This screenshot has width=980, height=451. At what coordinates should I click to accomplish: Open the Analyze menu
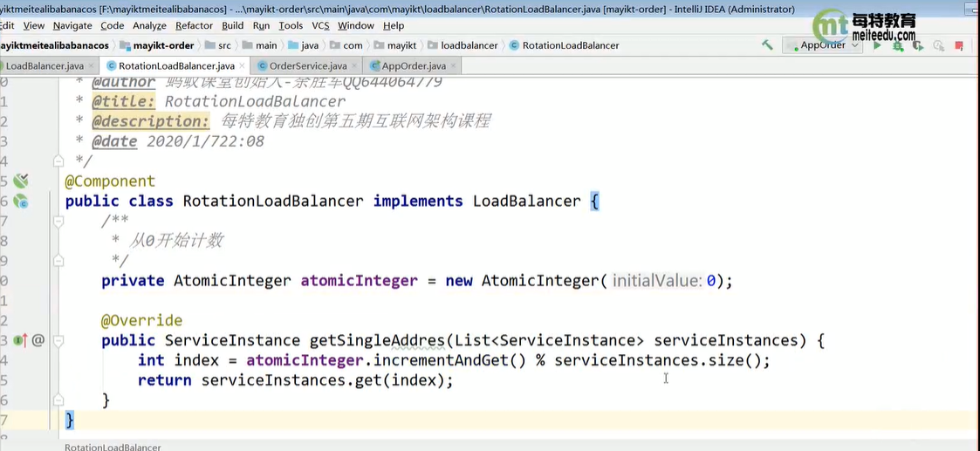tap(149, 25)
